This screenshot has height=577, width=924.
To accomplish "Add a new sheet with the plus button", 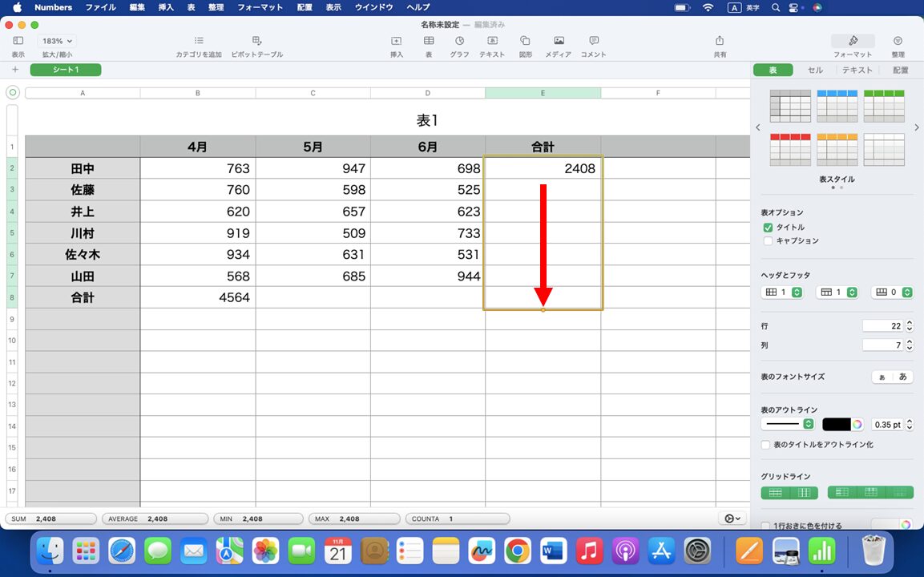I will [x=15, y=70].
